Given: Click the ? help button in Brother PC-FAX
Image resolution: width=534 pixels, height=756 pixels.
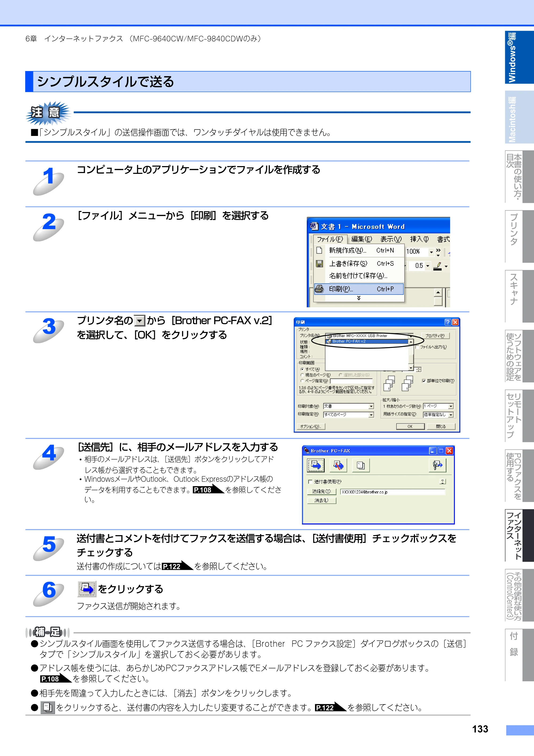Looking at the screenshot, I should [442, 481].
